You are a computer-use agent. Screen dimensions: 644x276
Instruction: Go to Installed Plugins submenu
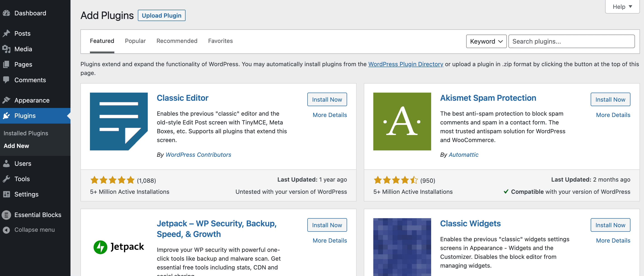[x=26, y=133]
